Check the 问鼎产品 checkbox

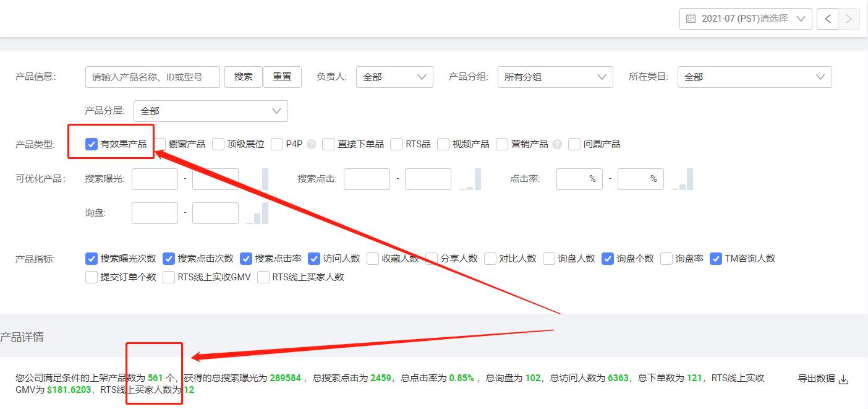(574, 144)
